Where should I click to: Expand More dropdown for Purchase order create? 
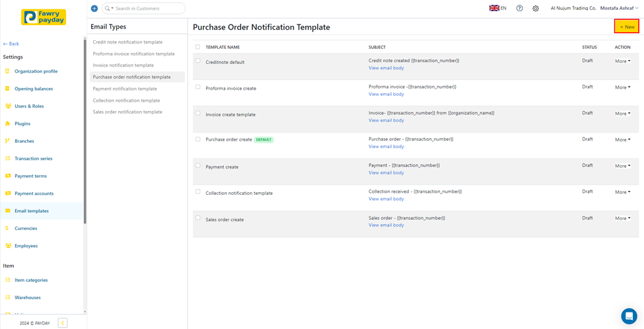pos(622,140)
